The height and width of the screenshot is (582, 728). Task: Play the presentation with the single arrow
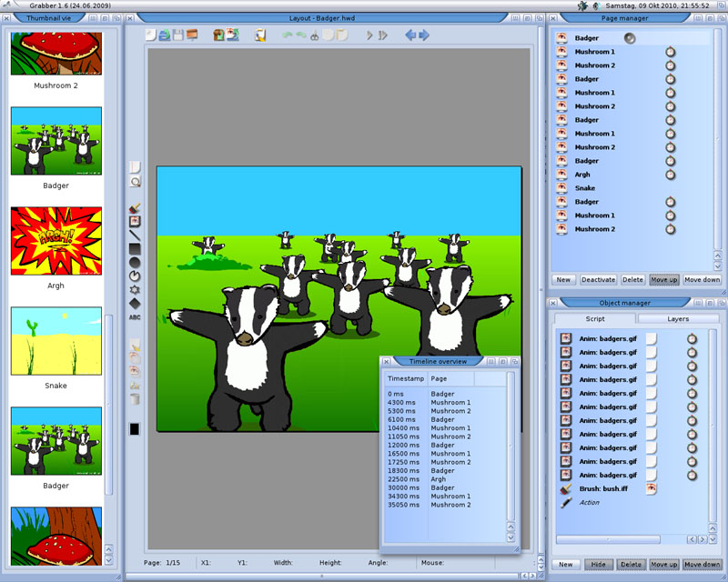coord(369,35)
